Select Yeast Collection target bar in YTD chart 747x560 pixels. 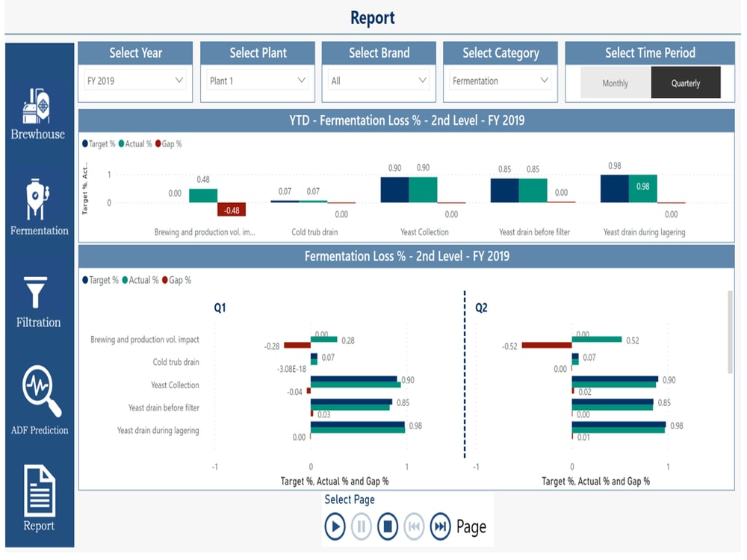394,190
